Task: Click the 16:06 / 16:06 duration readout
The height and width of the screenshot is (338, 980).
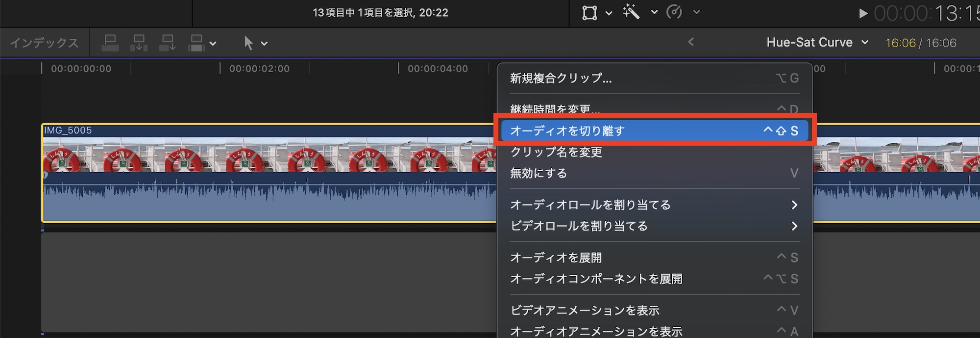Action: coord(921,43)
